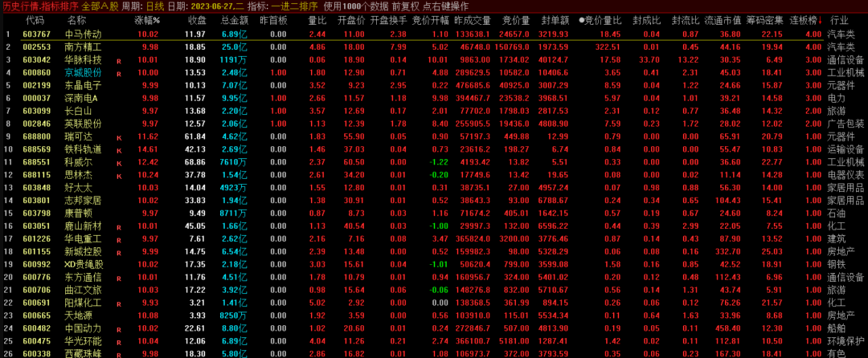Screen dimensions: 868x358
Task: Sort by the 涨幅% column header
Action: 147,21
